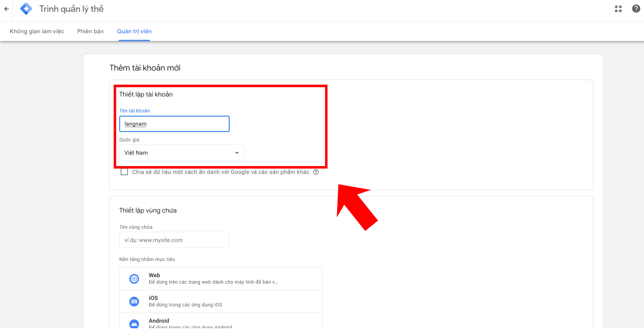Click the Tên tài khoản label
This screenshot has height=330, width=644.
(134, 111)
